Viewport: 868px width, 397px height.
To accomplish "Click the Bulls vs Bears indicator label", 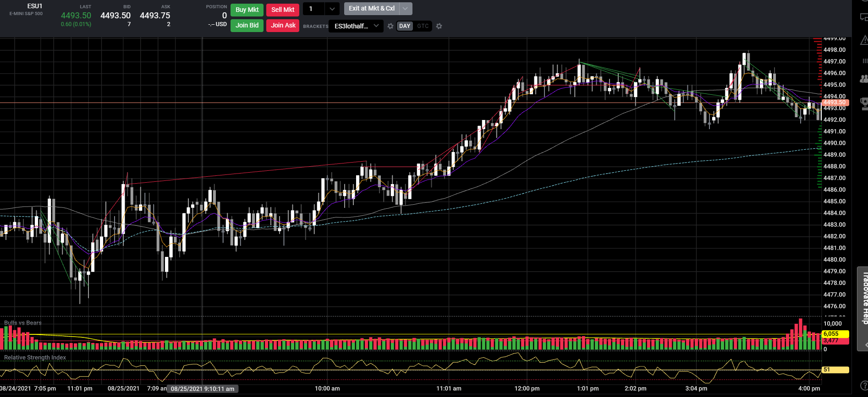I will tap(23, 323).
